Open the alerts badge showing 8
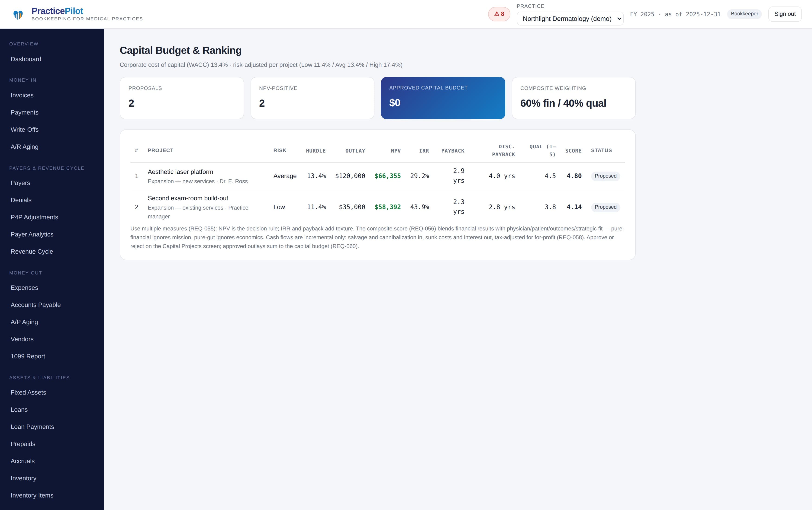 pyautogui.click(x=499, y=14)
